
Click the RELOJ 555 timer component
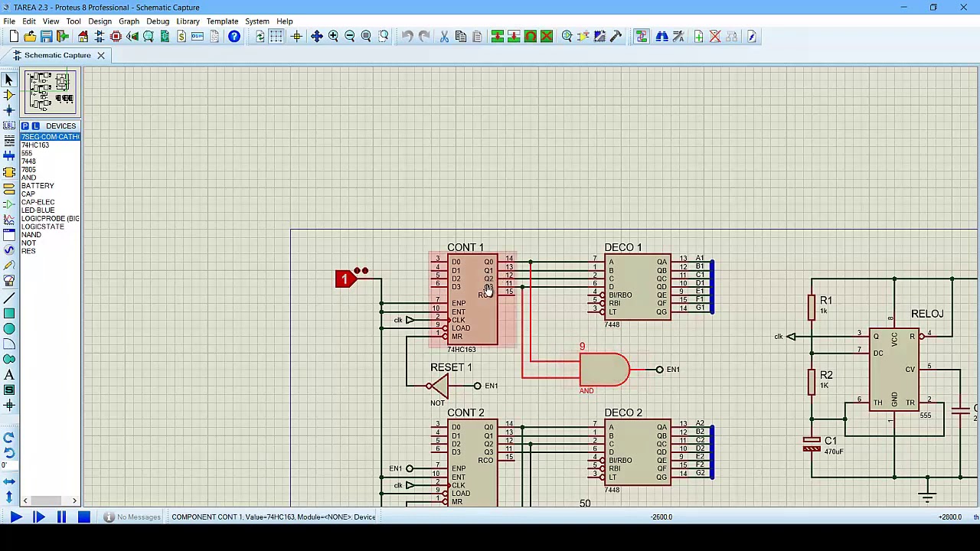click(894, 370)
